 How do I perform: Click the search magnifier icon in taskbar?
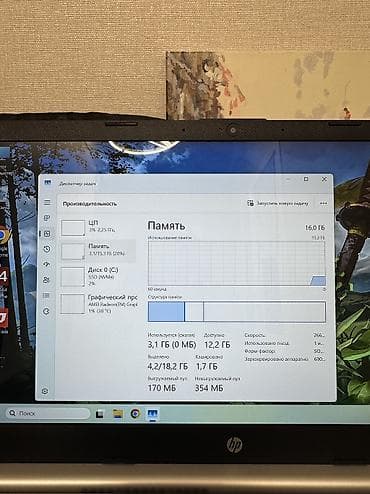12,413
